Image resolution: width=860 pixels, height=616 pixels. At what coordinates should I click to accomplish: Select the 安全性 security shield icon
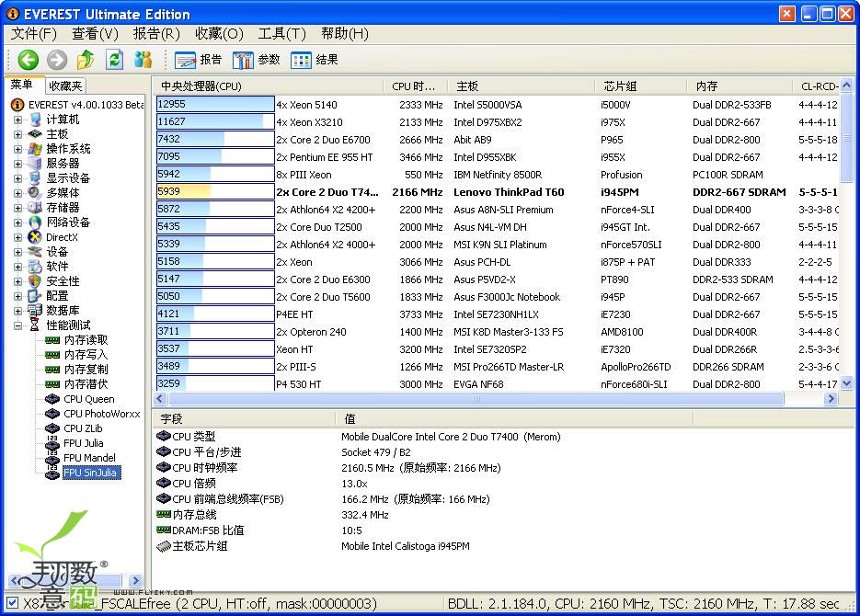point(35,281)
